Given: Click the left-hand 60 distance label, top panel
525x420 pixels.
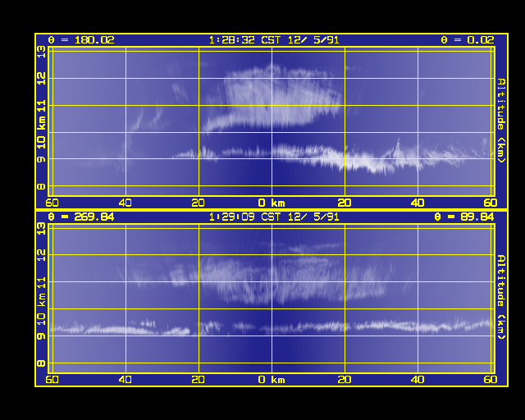Looking at the screenshot, I should tap(52, 203).
